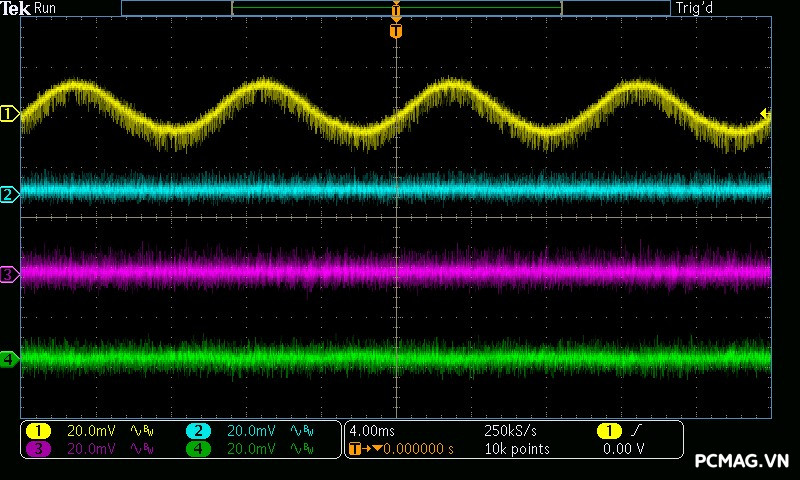This screenshot has height=480, width=800.
Task: Open the 10k points record length
Action: click(x=516, y=449)
